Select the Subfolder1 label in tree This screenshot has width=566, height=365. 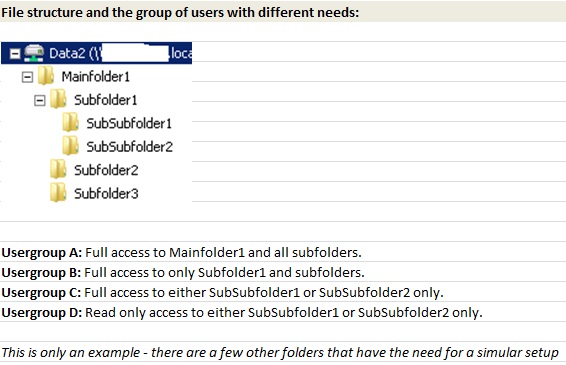tap(106, 100)
